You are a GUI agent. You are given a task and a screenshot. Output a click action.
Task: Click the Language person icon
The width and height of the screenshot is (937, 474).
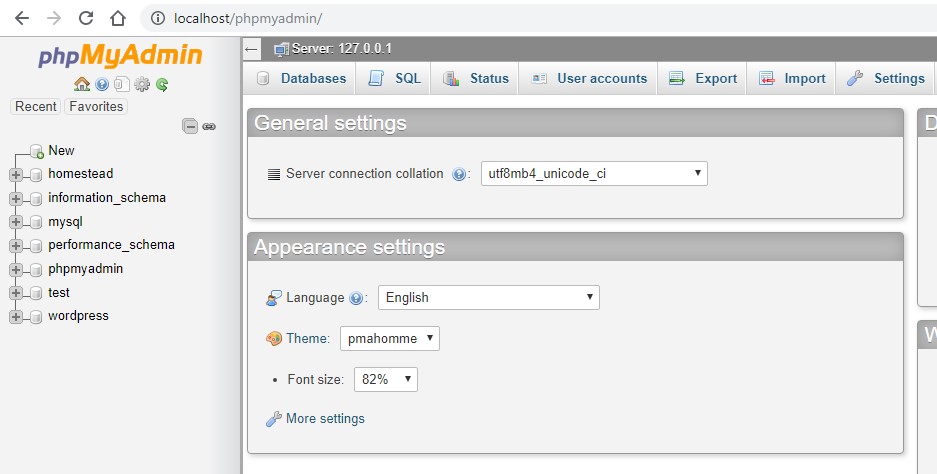pos(274,298)
